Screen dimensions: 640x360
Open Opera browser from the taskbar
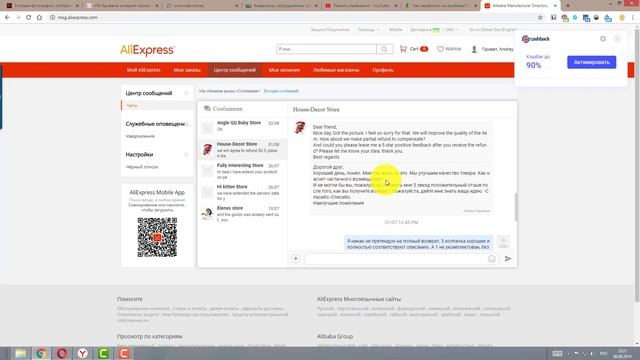62,353
